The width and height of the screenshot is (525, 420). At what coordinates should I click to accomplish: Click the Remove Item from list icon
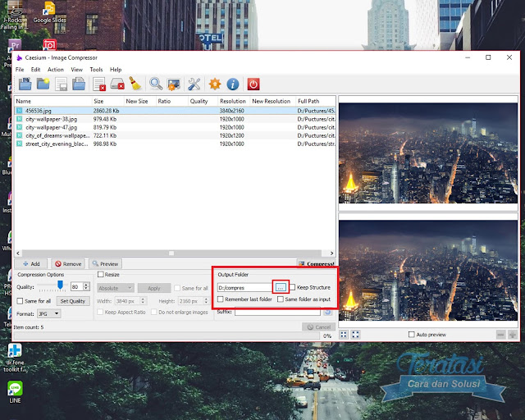pos(99,84)
